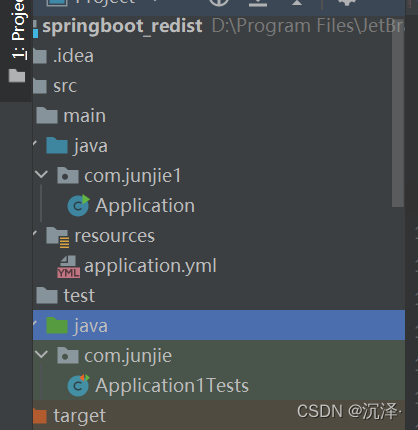The image size is (418, 430).
Task: Collapse the com.junjie test package node
Action: tap(41, 354)
